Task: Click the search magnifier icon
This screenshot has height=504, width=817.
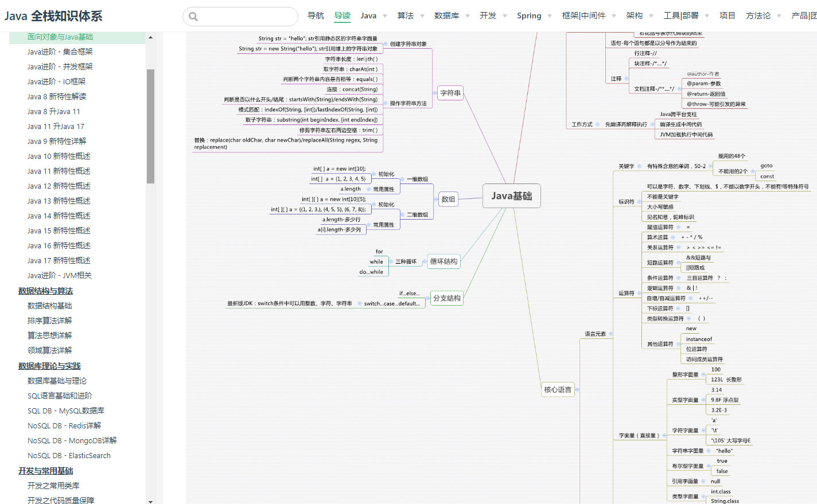Action: (193, 17)
